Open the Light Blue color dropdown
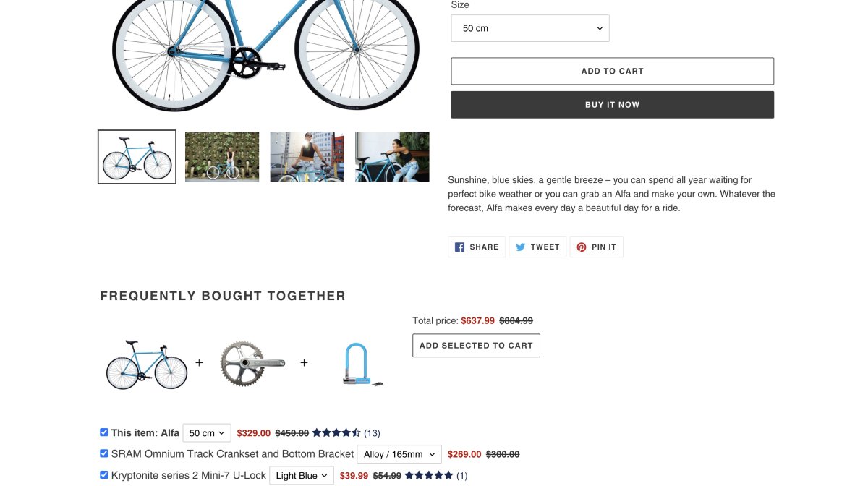Viewport: 868px width, 486px height. point(302,476)
